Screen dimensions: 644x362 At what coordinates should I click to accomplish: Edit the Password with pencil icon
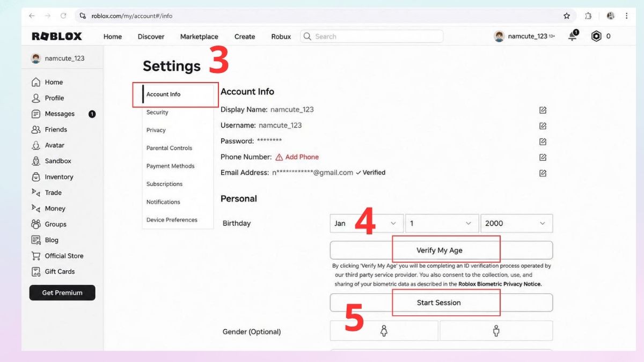pos(543,142)
